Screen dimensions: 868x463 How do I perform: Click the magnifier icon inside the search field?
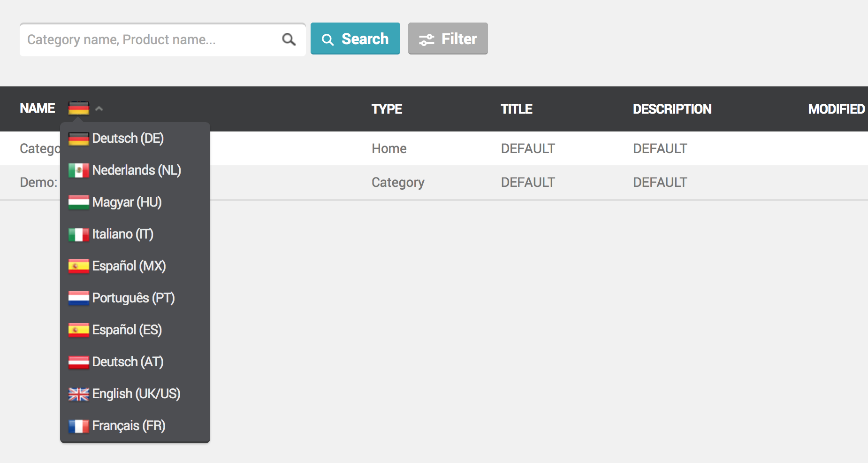[289, 39]
